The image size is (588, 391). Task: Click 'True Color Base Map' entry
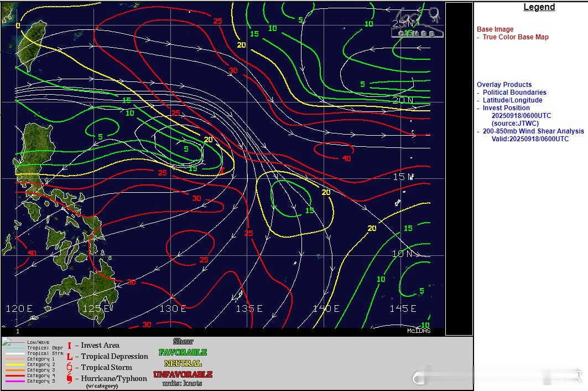(516, 37)
